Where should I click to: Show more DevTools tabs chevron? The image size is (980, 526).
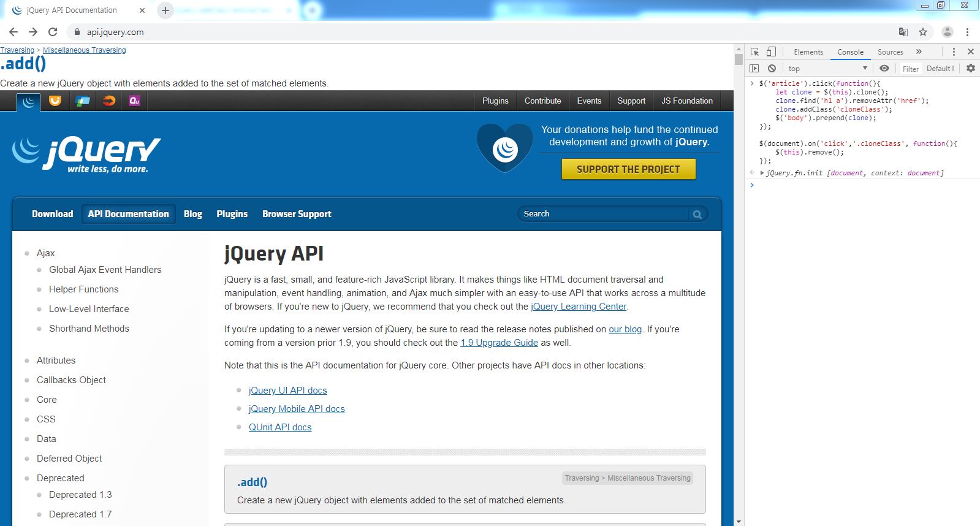919,52
